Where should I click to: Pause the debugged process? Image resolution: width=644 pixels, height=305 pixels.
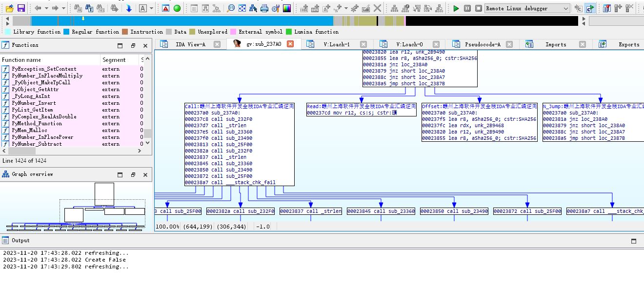point(467,8)
